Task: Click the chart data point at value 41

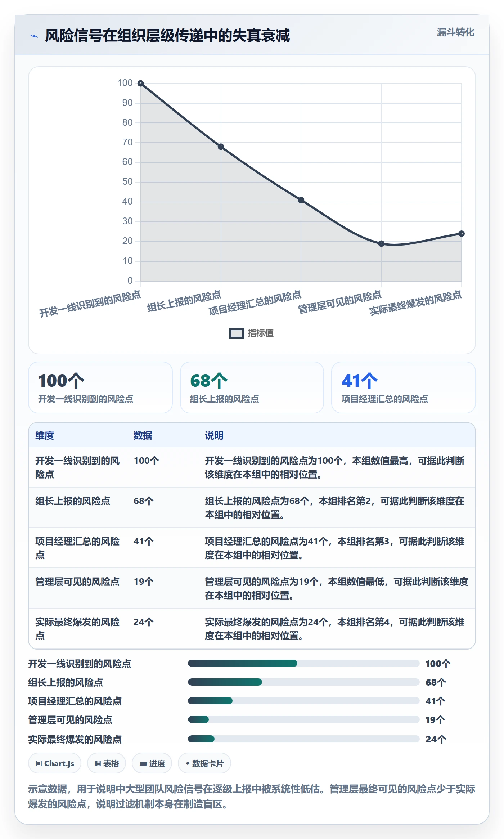Action: [301, 200]
